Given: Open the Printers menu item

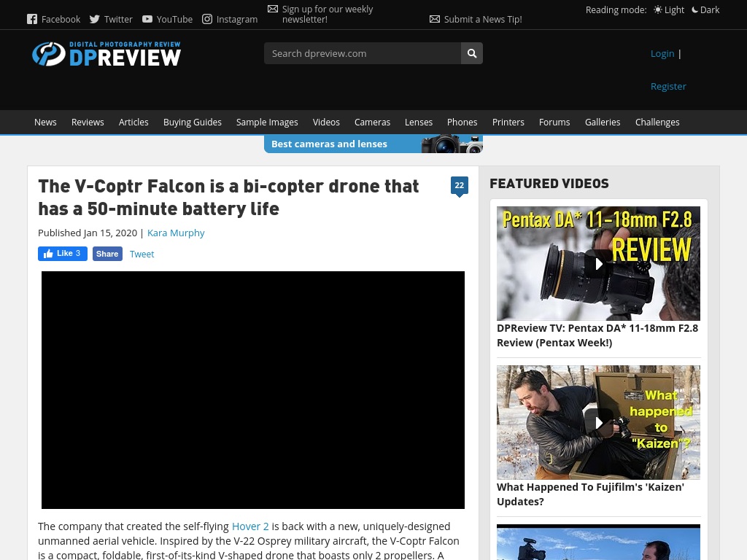Looking at the screenshot, I should [508, 122].
